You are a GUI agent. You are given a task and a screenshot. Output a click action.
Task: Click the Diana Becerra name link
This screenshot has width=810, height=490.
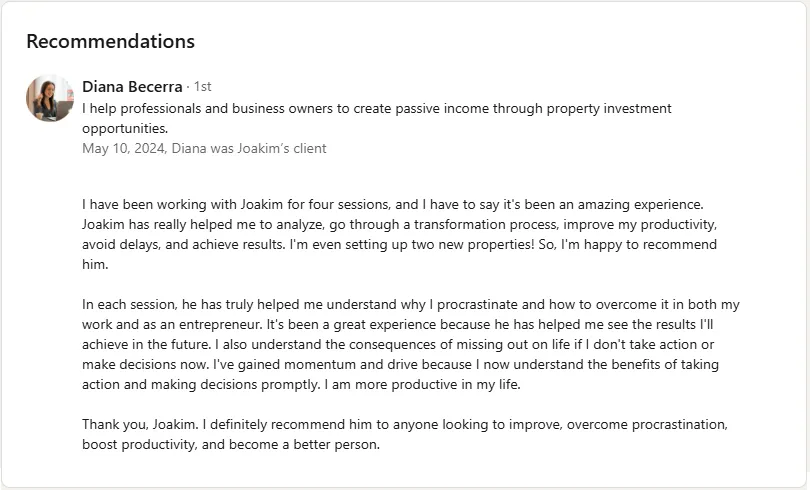coord(132,87)
